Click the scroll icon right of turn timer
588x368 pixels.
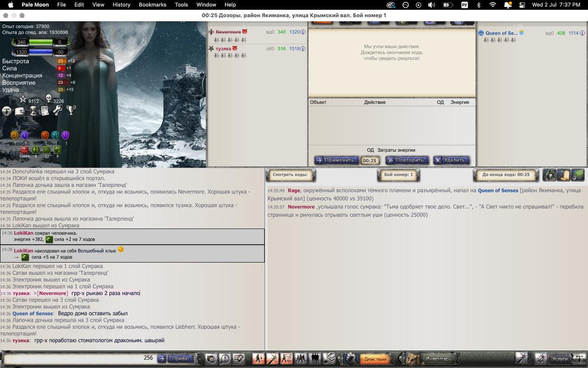(x=564, y=175)
